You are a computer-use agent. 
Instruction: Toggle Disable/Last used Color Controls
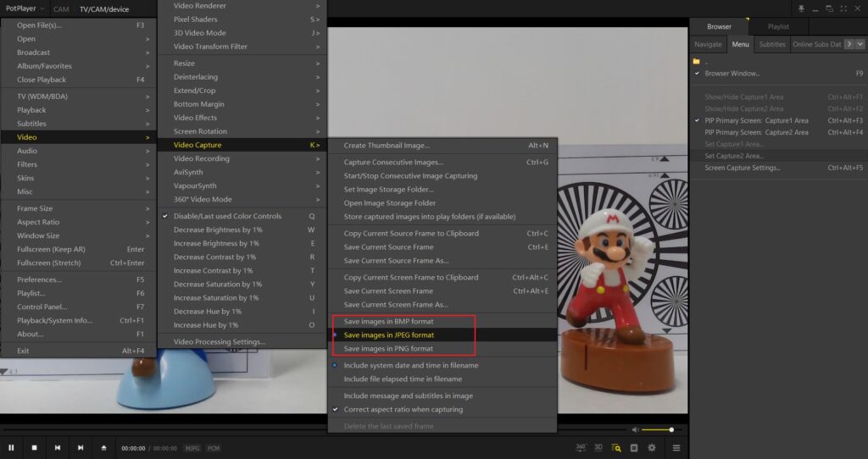click(242, 216)
